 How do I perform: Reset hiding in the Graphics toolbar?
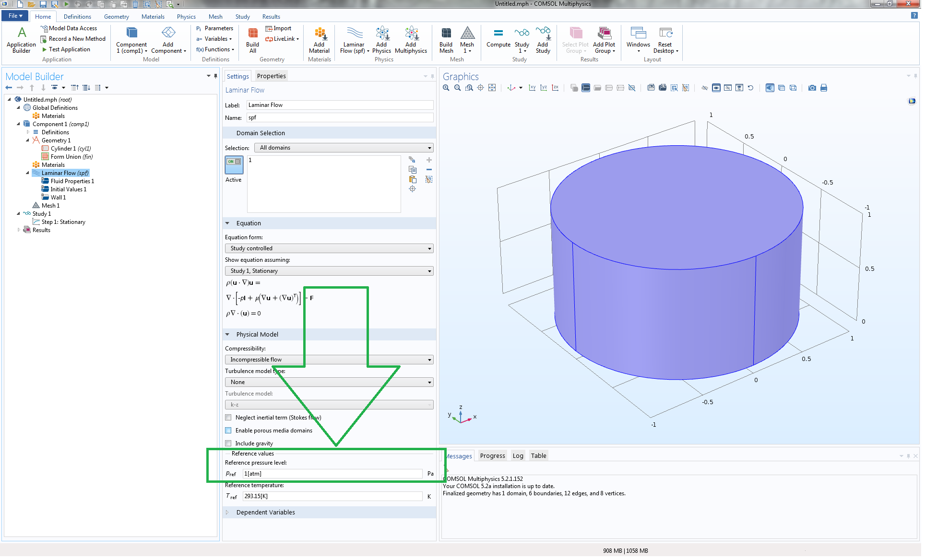(751, 88)
